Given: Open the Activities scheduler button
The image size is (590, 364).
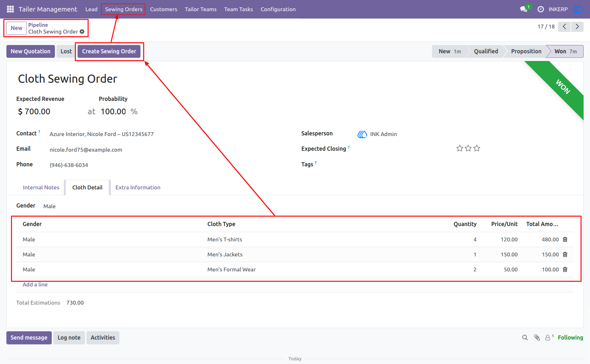Looking at the screenshot, I should tap(103, 338).
